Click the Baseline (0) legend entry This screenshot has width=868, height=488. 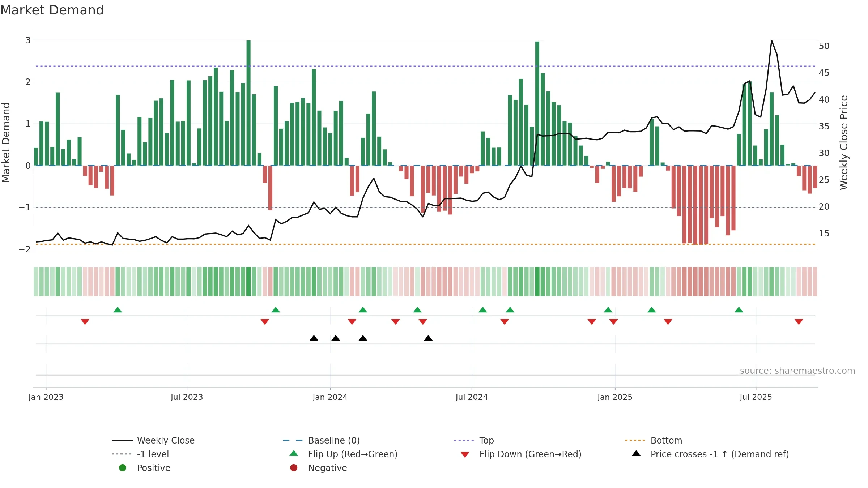[x=321, y=440]
